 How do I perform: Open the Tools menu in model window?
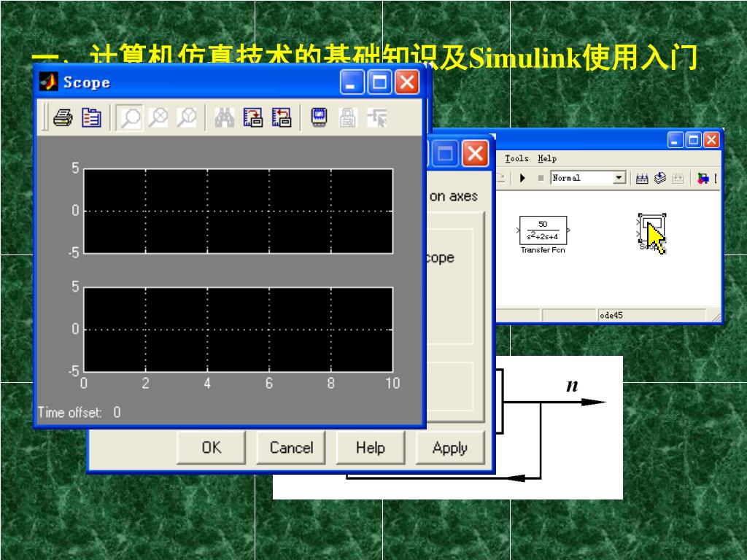click(516, 158)
